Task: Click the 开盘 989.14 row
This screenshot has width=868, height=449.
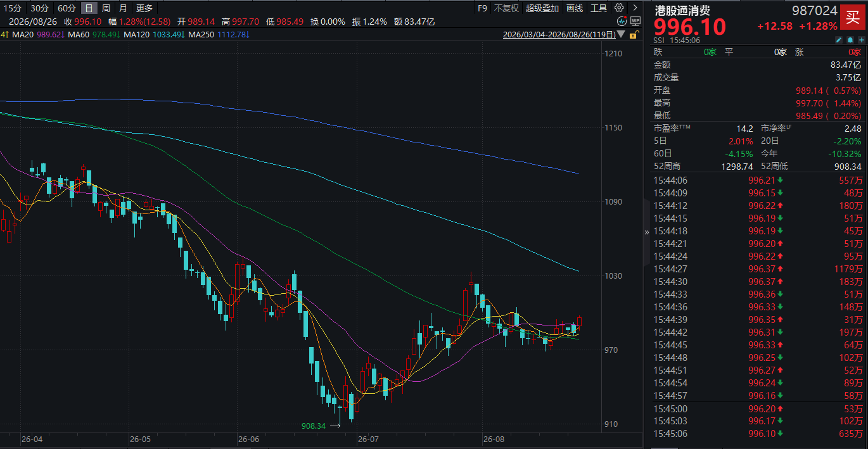Action: coord(758,91)
